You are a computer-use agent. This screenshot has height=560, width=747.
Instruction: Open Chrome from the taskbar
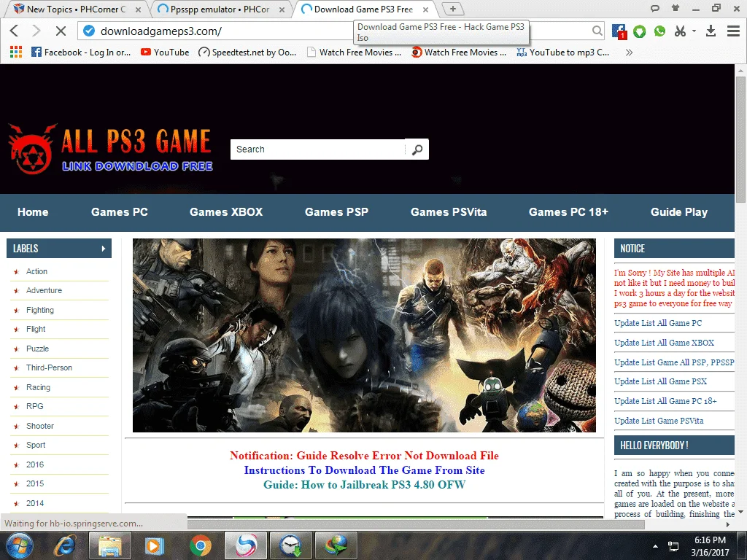[x=200, y=545]
